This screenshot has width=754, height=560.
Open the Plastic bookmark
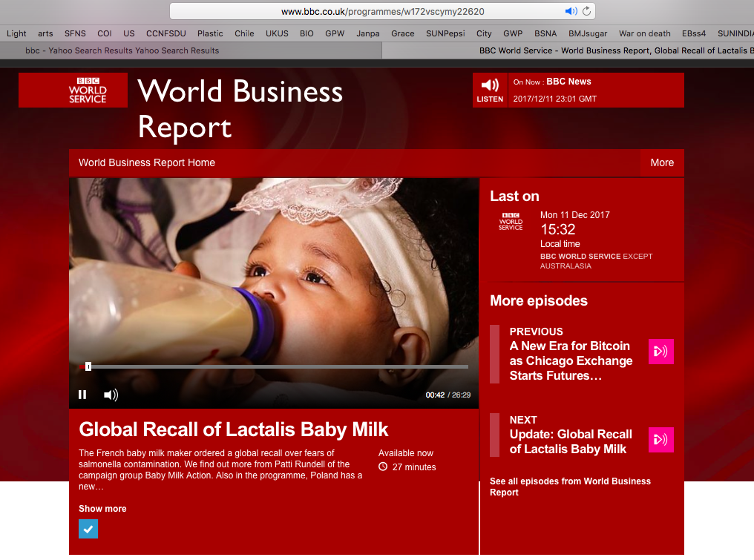pyautogui.click(x=210, y=33)
